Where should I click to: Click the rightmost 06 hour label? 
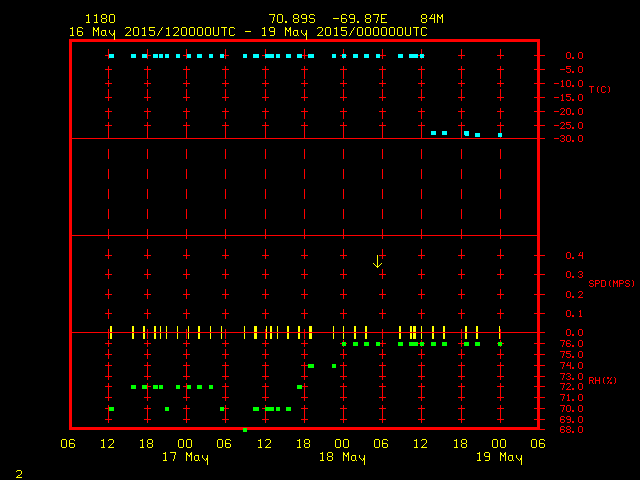pyautogui.click(x=538, y=444)
